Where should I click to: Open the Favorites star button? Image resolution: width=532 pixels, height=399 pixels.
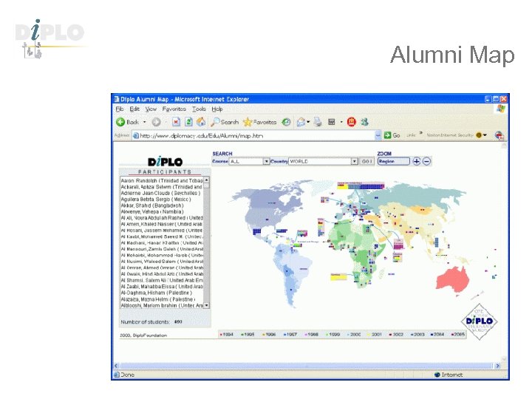pyautogui.click(x=260, y=122)
